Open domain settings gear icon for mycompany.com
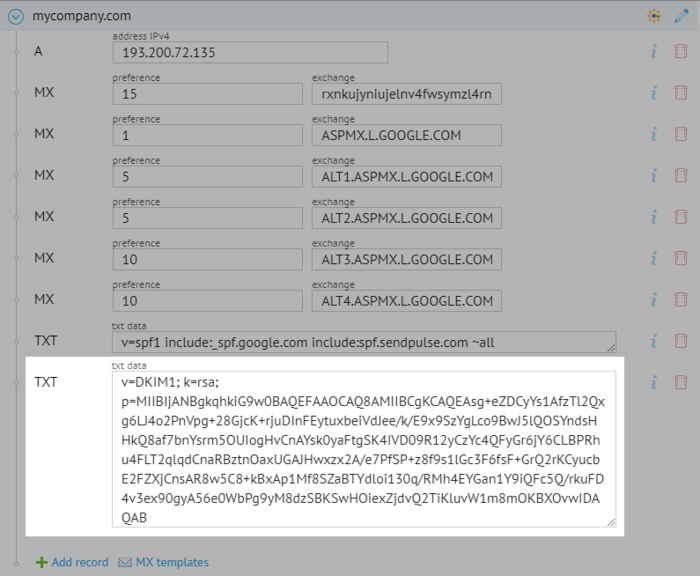700x576 pixels. pyautogui.click(x=654, y=17)
